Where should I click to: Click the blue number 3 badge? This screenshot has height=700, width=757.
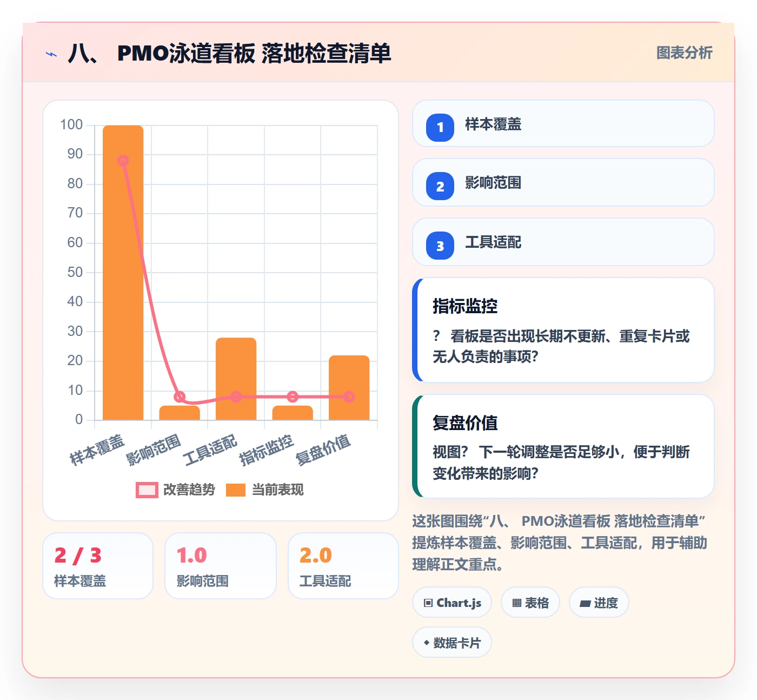pos(440,246)
